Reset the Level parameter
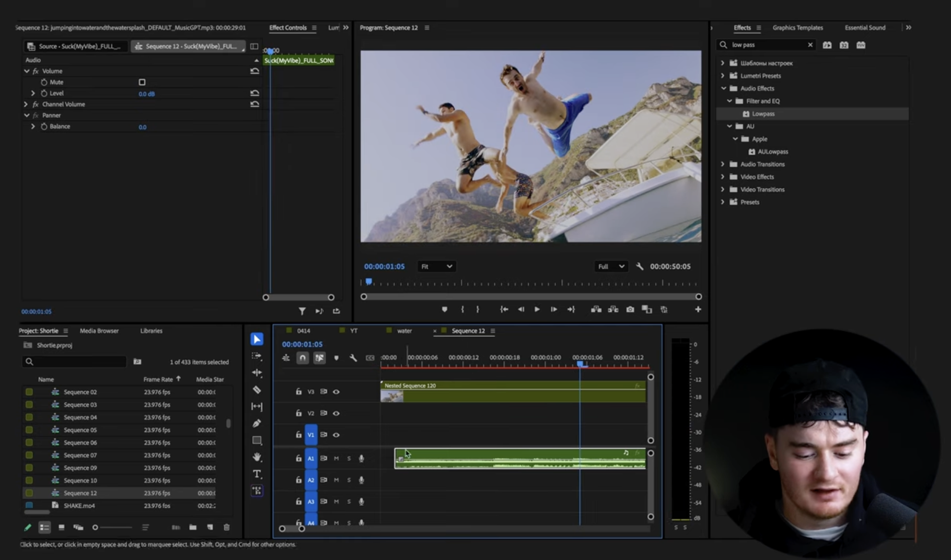Screen dimensions: 951x560 click(x=254, y=93)
